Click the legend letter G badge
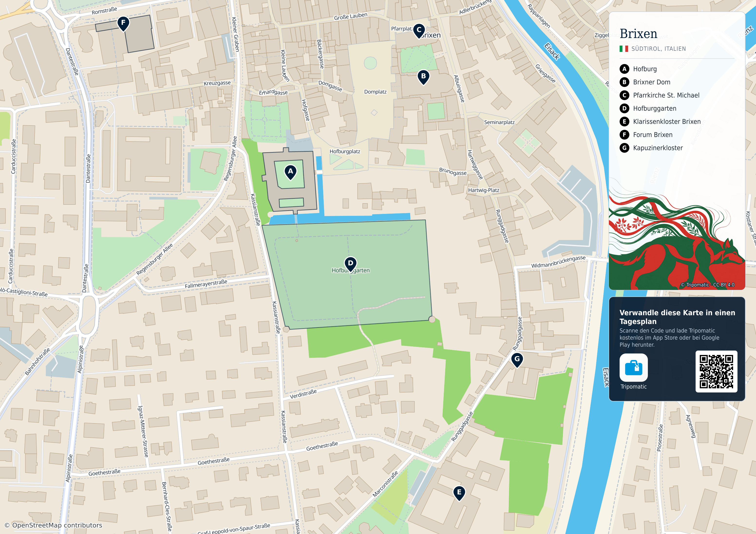Screen dimensions: 756x534 tap(624, 148)
